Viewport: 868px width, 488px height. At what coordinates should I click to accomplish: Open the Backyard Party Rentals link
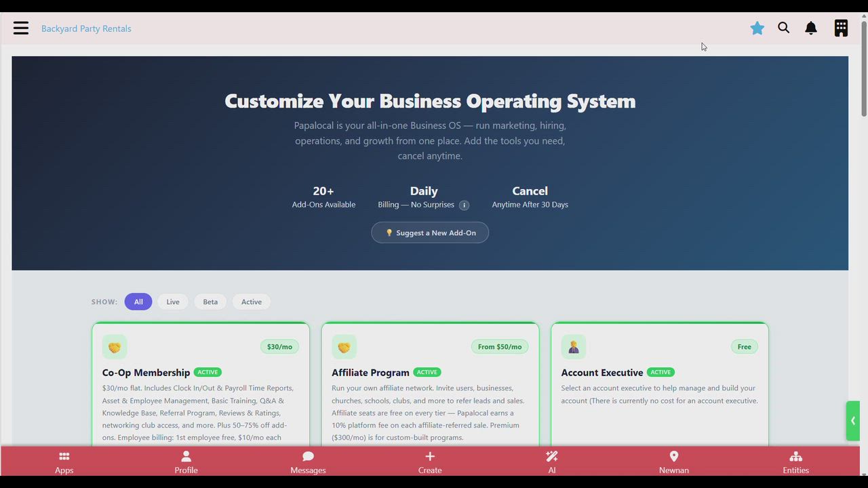(x=86, y=28)
